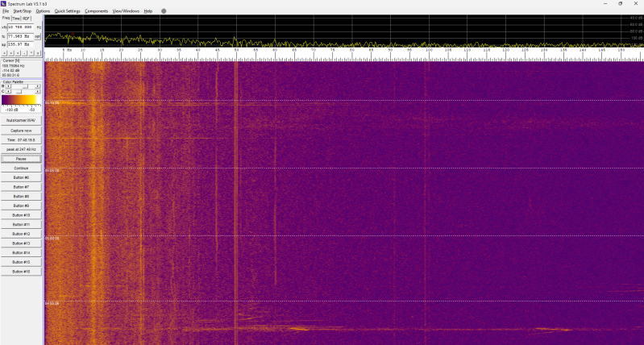Viewport: 644px width, 345px height.
Task: Switch to the RDF tab
Action: [27, 19]
